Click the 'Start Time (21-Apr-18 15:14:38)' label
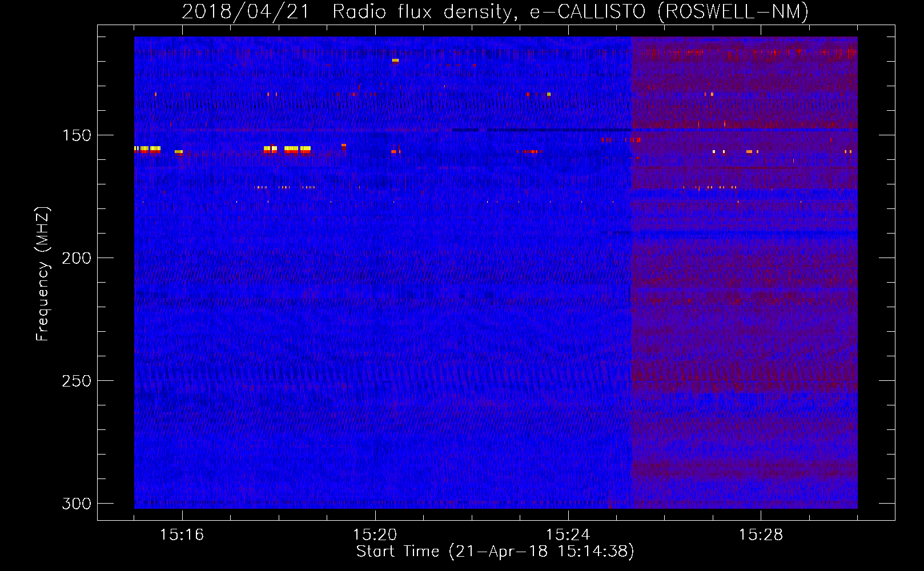The width and height of the screenshot is (924, 571). (x=495, y=552)
